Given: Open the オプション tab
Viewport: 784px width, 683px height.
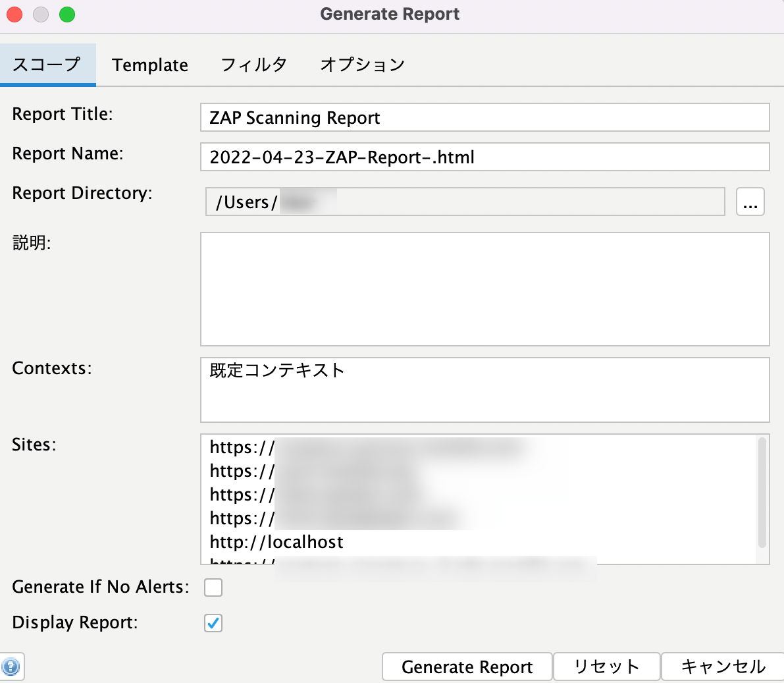Looking at the screenshot, I should tap(363, 65).
